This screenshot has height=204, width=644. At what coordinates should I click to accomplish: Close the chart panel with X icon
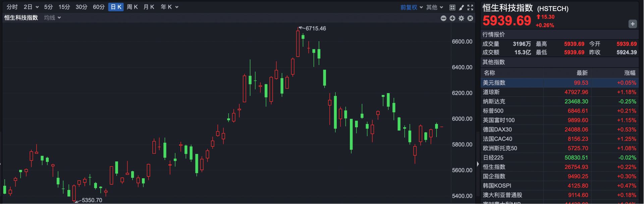click(470, 18)
